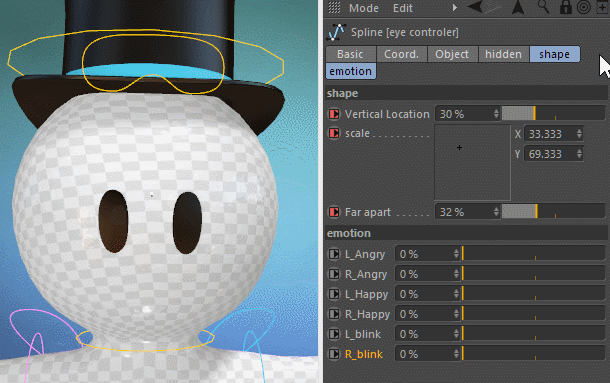Adjust the L_blink slider

533,334
